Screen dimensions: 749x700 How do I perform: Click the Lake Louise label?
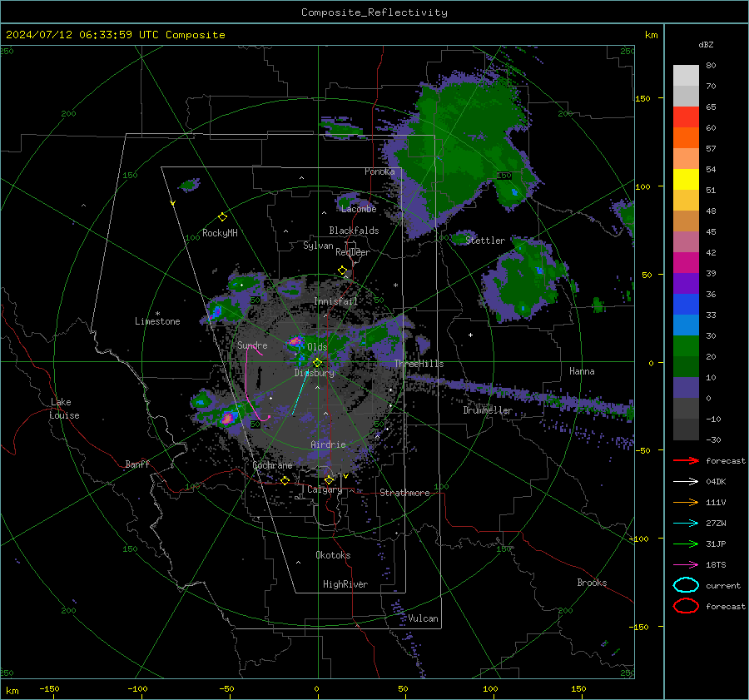point(64,409)
